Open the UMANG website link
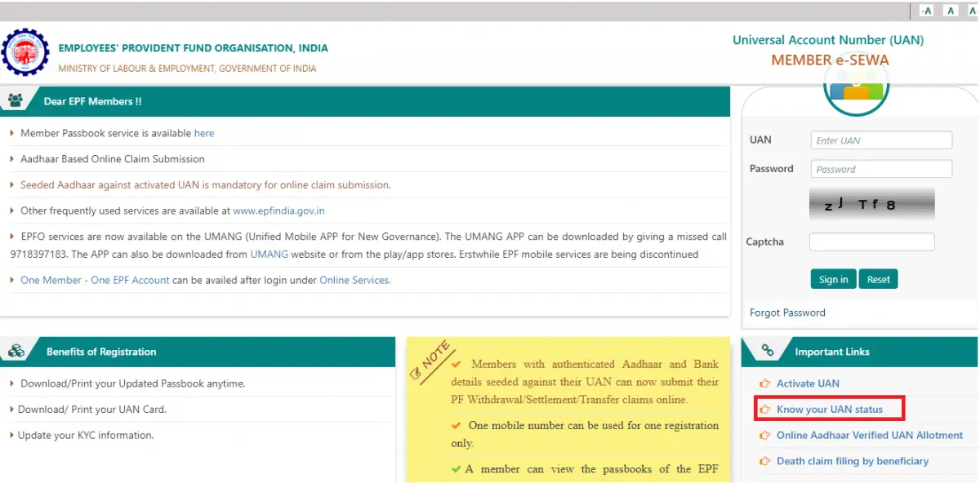This screenshot has height=483, width=980. pyautogui.click(x=269, y=254)
